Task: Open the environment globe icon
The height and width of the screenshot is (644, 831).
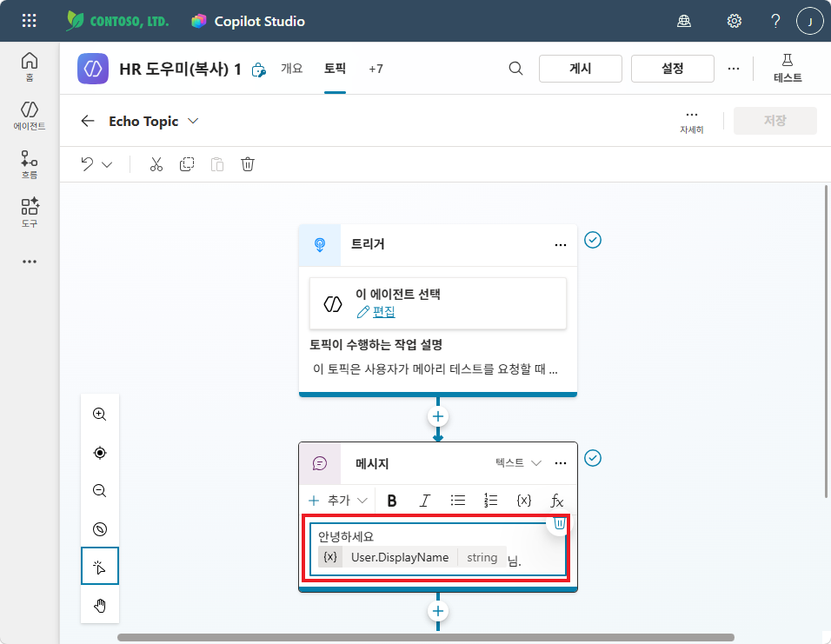Action: coord(684,21)
